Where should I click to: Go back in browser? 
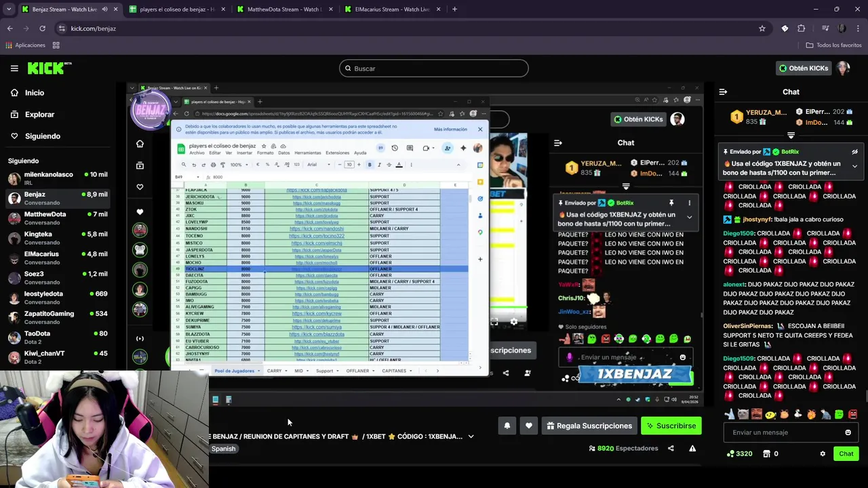click(x=9, y=28)
